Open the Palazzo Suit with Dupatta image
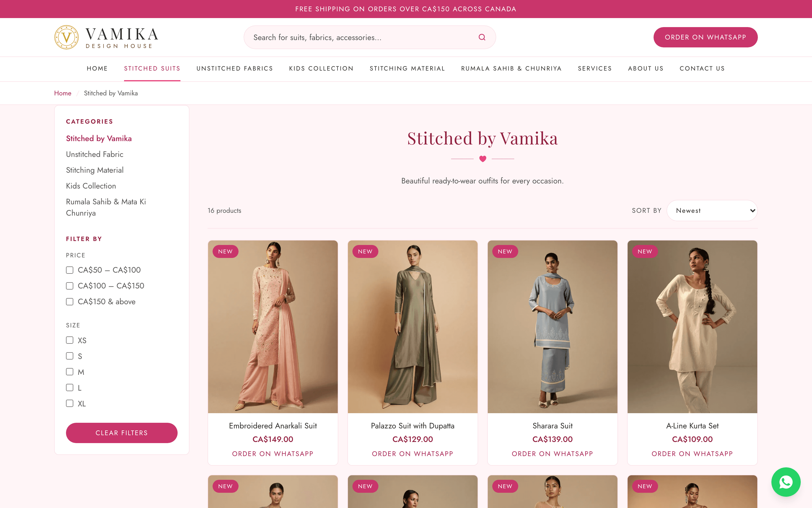812x508 pixels. tap(413, 327)
